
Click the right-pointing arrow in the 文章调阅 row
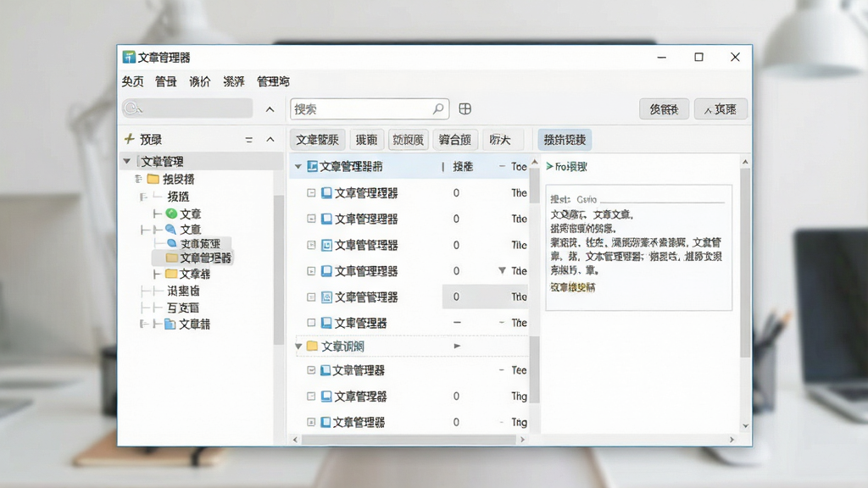[457, 346]
